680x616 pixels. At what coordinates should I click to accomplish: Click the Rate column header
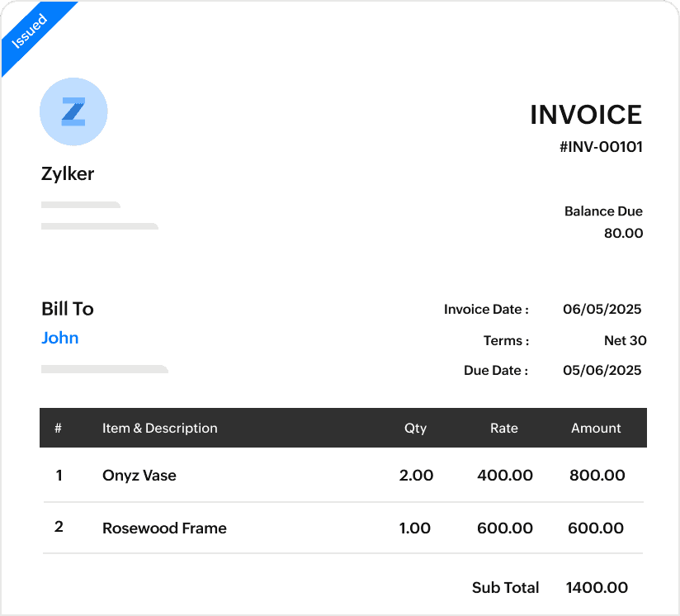click(x=504, y=428)
